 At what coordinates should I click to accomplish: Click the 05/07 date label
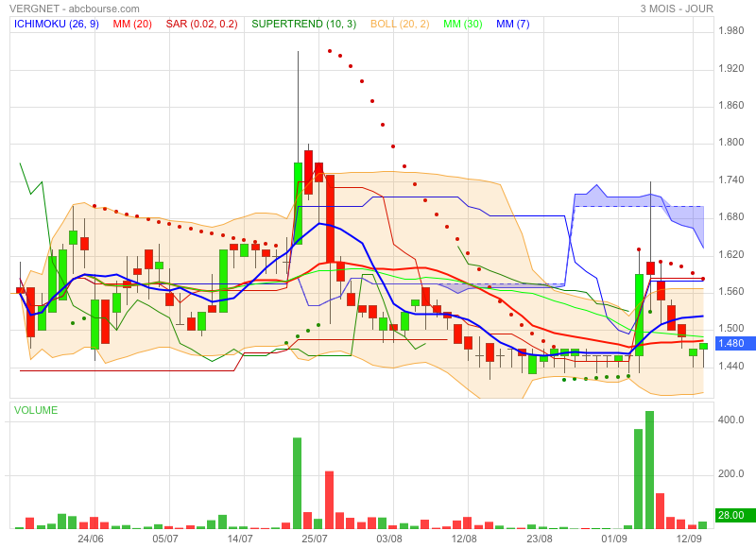pyautogui.click(x=165, y=539)
